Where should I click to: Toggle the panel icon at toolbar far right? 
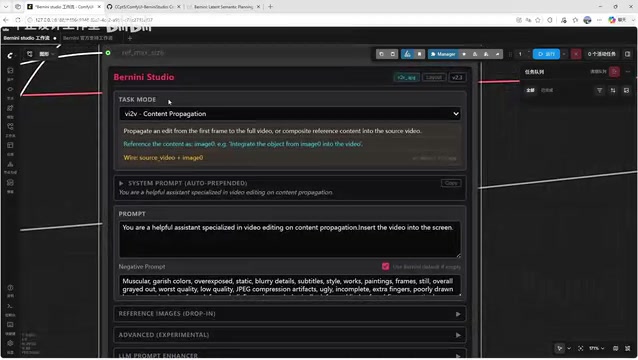coord(627,54)
